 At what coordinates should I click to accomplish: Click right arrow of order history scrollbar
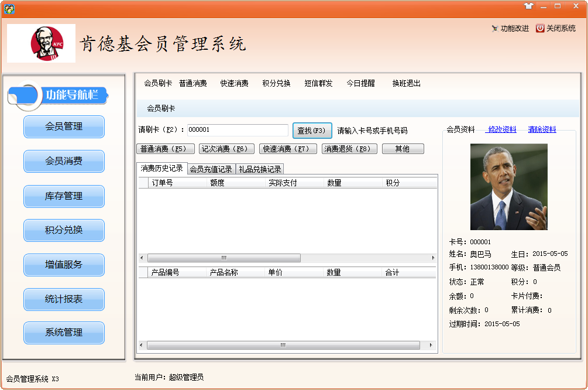point(433,258)
